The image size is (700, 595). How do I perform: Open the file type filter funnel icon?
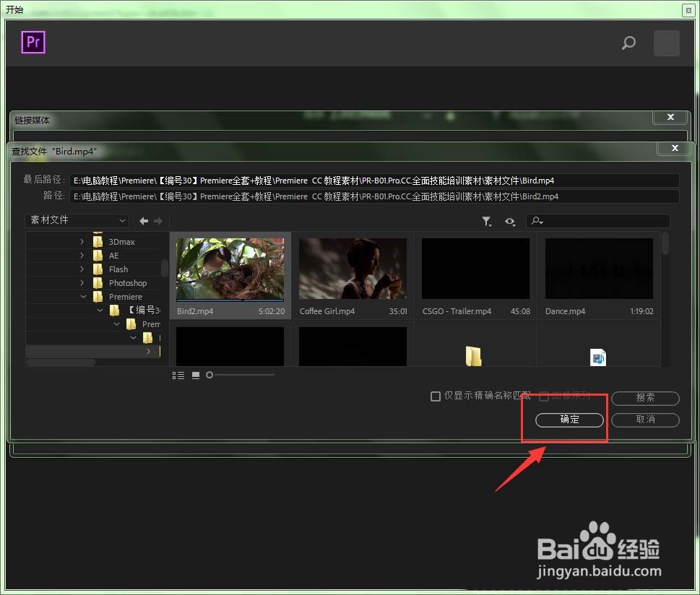(x=487, y=222)
